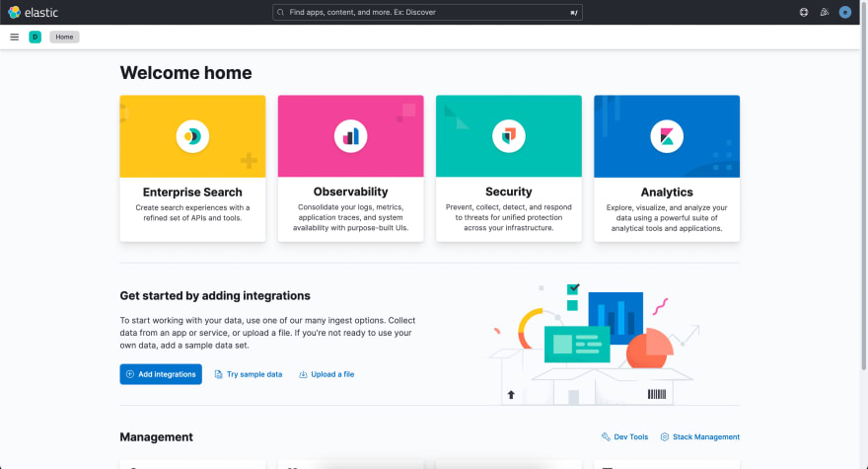
Task: Click the pink Observability banner
Action: (x=350, y=136)
